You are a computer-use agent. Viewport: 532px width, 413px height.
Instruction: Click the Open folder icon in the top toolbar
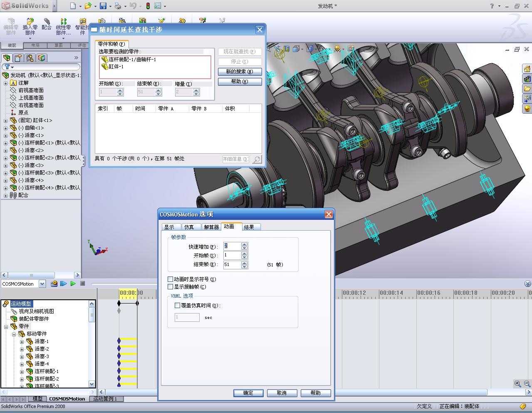pyautogui.click(x=87, y=6)
